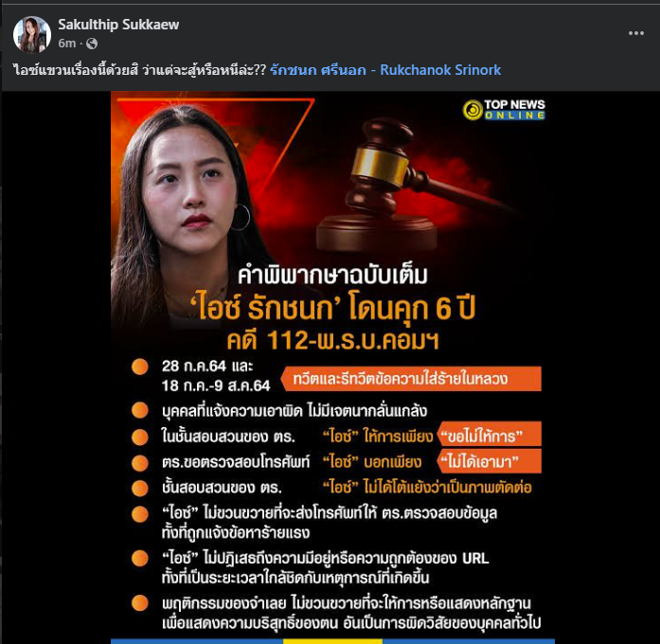
Task: Click the globe public audience icon
Action: pos(92,44)
